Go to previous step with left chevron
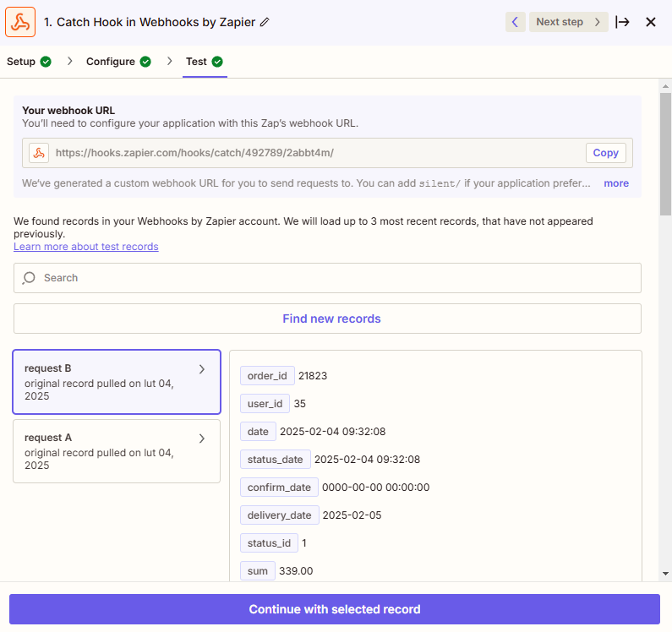The height and width of the screenshot is (632, 672). (x=515, y=22)
